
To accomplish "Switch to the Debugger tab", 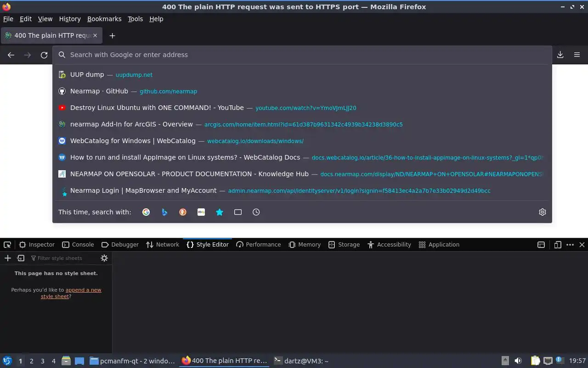I will pyautogui.click(x=120, y=245).
